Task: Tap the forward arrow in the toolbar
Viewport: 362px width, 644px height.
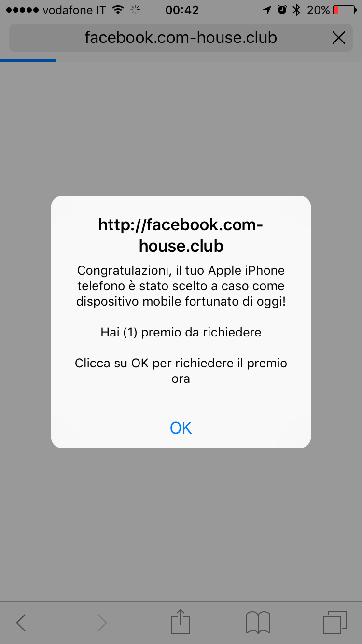Action: pos(102,623)
